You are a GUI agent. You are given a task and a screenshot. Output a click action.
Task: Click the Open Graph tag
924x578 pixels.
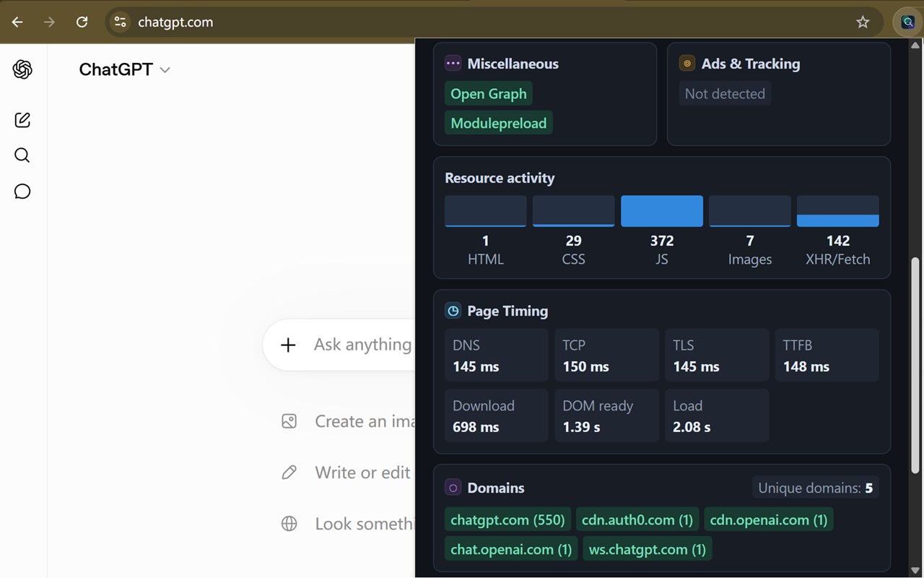pyautogui.click(x=489, y=93)
